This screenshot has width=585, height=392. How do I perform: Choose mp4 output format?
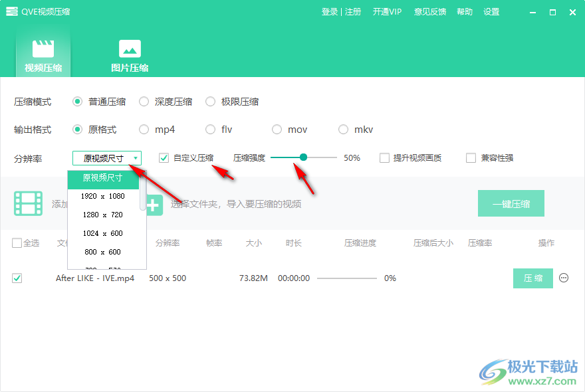click(144, 130)
